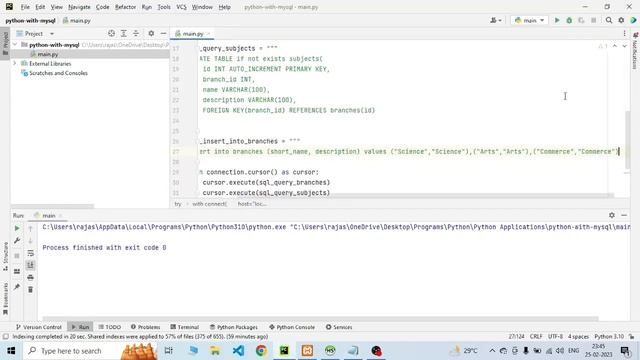Open the TODO tool window
The height and width of the screenshot is (360, 640).
109,327
